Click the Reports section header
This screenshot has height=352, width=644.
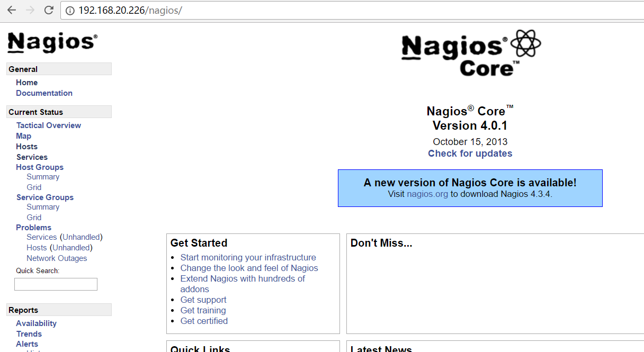pyautogui.click(x=59, y=310)
